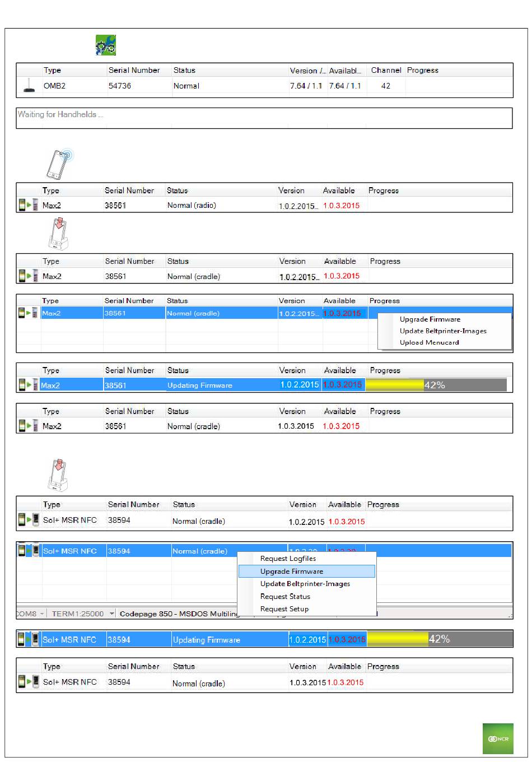The image size is (532, 762).
Task: Click the cradle illustration above the Sol+ MSR NFC tables
Action: coord(58,476)
